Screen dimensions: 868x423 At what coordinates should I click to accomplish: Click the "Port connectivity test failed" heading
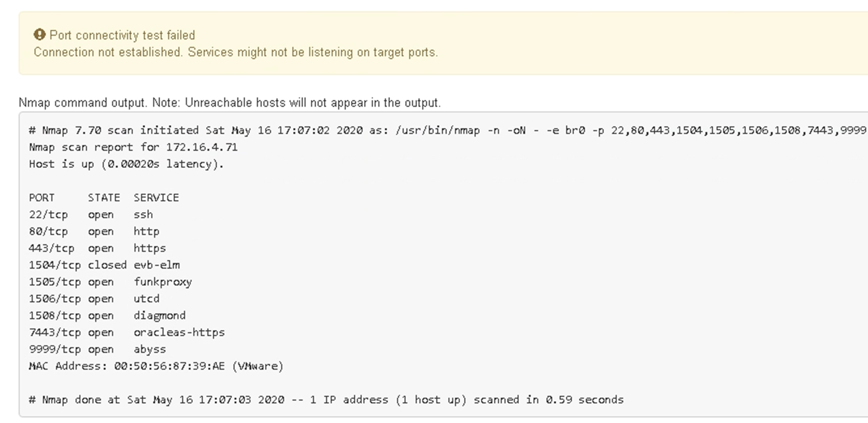tap(122, 35)
